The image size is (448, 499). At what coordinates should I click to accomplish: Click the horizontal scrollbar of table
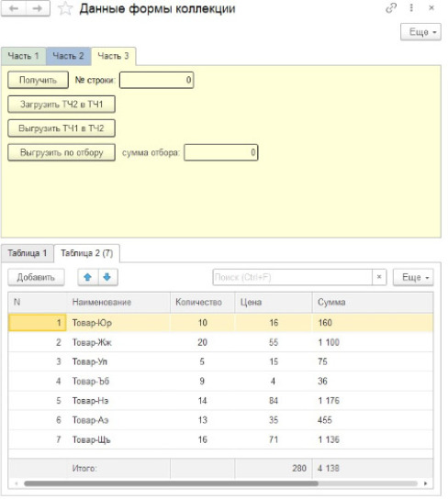[x=171, y=483]
